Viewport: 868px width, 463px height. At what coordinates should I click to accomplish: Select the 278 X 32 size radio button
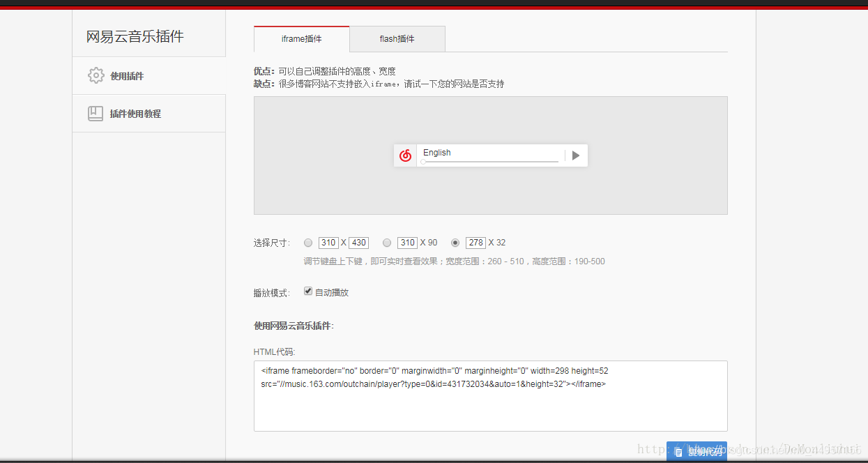455,243
